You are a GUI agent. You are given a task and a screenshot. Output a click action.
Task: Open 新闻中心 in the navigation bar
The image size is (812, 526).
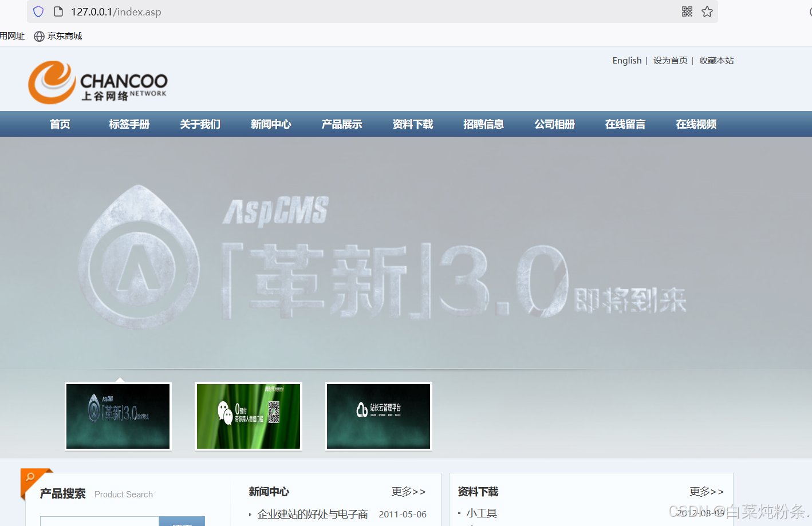[x=271, y=124]
